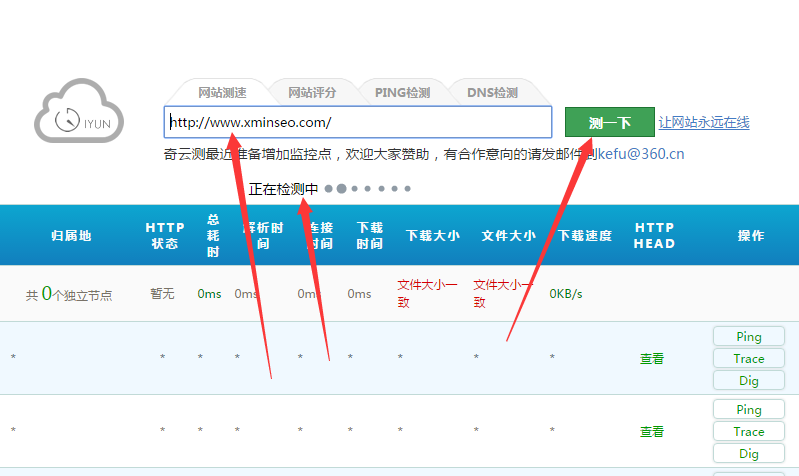Click Ping in the second result row
The height and width of the screenshot is (476, 799).
coord(749,409)
